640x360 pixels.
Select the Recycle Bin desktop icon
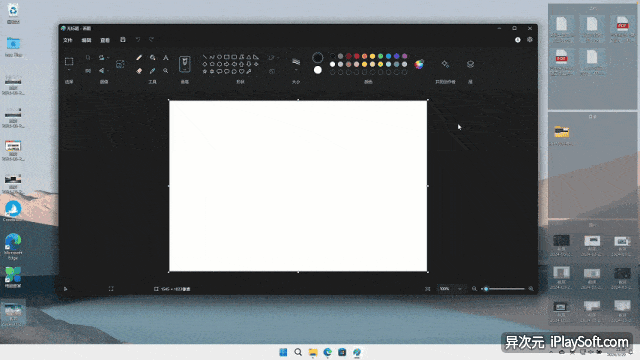point(13,13)
